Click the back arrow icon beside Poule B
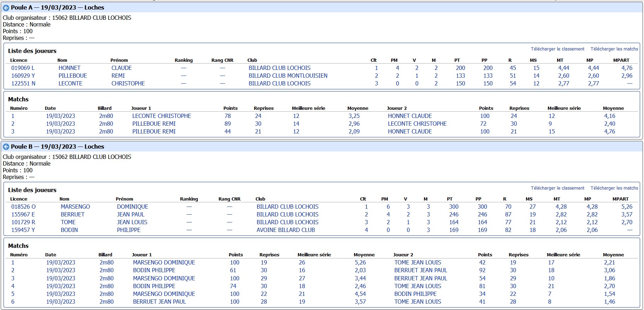 [6, 147]
